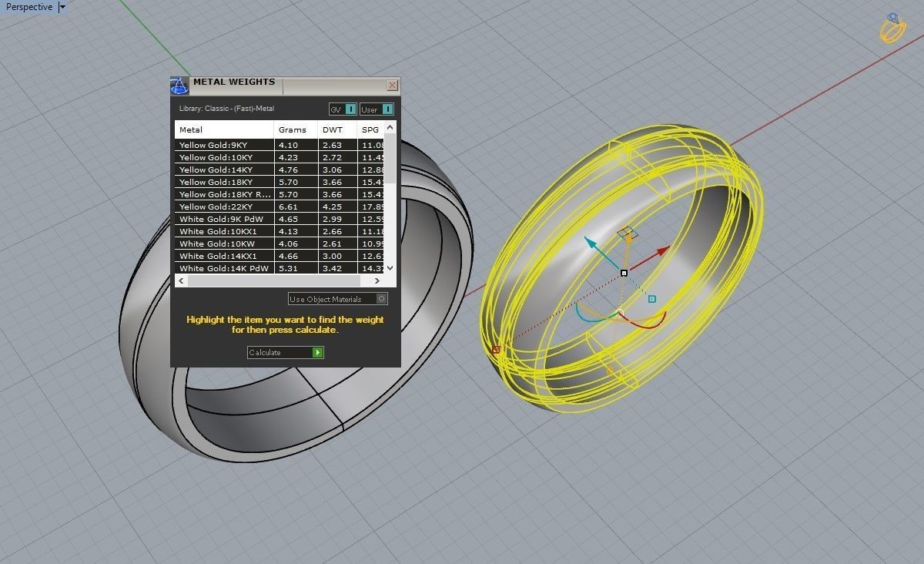Viewport: 924px width, 564px height.
Task: Sort by the Grams column header
Action: pos(296,129)
